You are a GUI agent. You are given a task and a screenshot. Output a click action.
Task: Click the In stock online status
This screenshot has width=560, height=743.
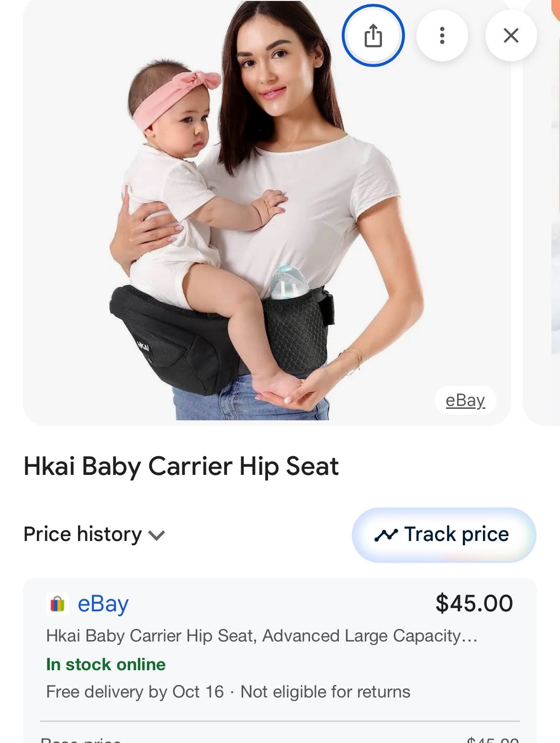[x=106, y=664]
